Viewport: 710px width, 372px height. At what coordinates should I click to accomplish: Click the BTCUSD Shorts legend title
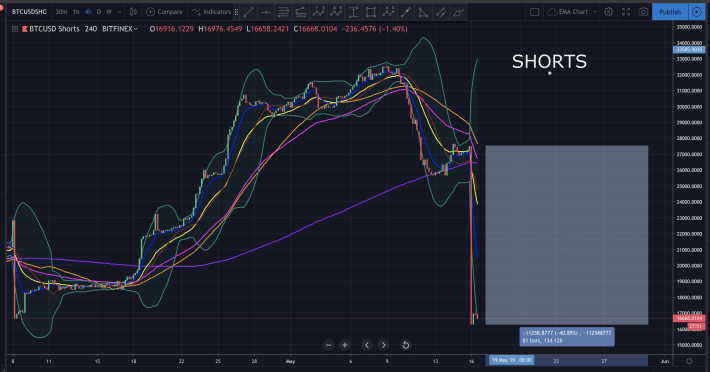point(54,29)
